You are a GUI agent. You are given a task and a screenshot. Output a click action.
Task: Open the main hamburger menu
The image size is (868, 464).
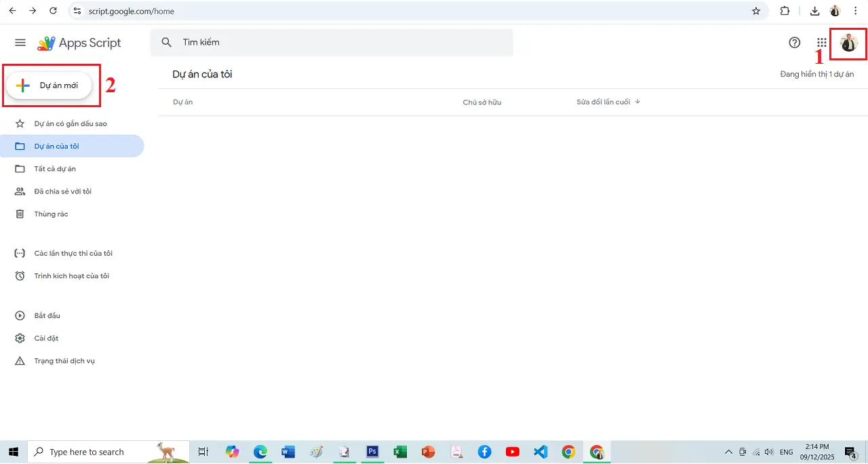(20, 43)
